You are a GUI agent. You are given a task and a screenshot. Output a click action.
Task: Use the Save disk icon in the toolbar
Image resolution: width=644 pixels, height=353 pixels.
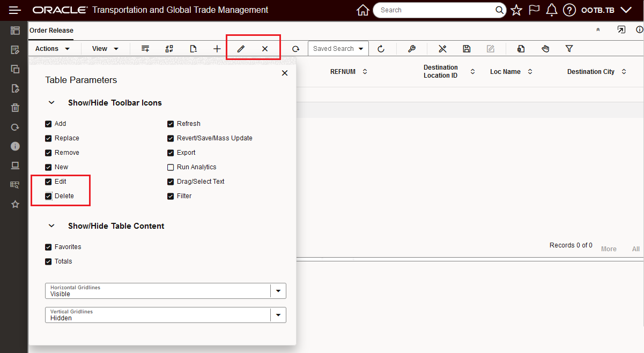pyautogui.click(x=467, y=48)
